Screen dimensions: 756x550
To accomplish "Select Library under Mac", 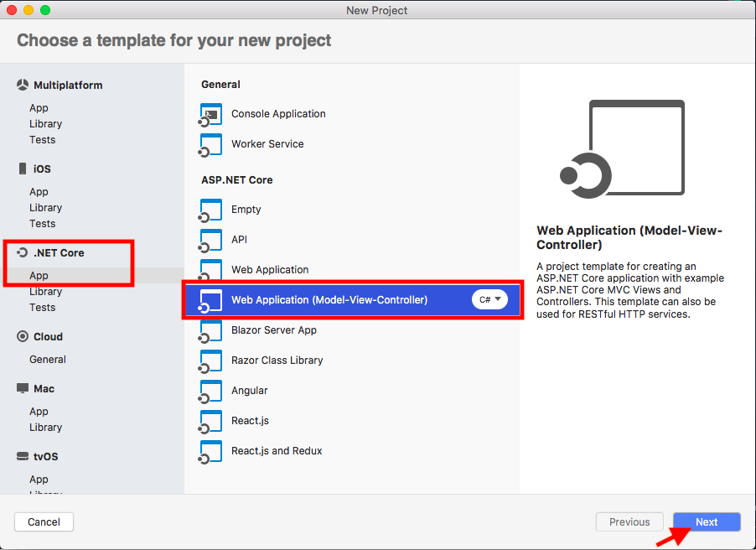I will [46, 428].
